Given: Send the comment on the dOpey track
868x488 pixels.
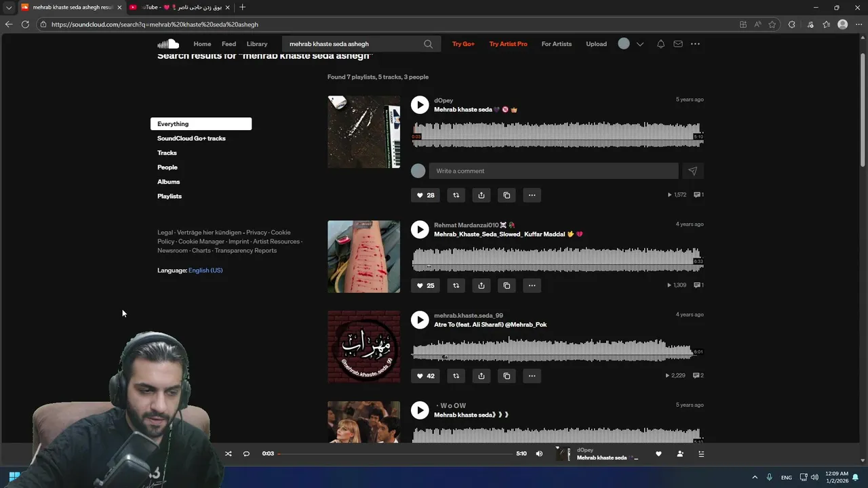Looking at the screenshot, I should [x=692, y=171].
